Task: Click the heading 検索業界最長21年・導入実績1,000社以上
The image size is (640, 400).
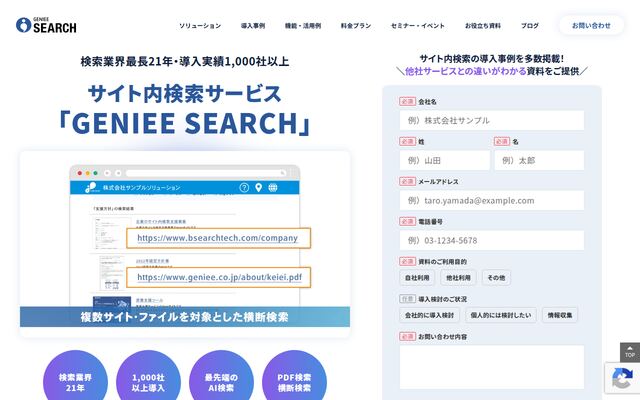Action: pyautogui.click(x=185, y=61)
